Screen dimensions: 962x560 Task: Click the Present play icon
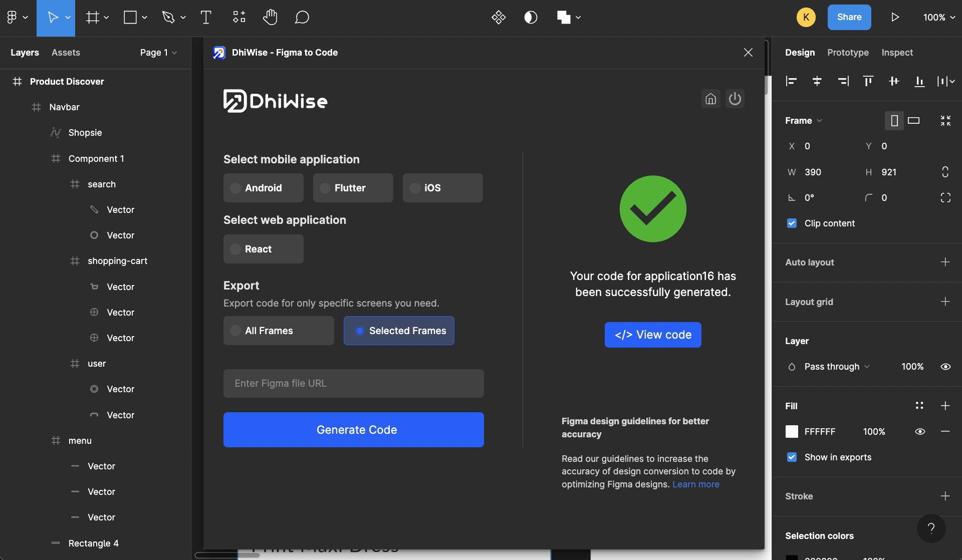point(895,18)
